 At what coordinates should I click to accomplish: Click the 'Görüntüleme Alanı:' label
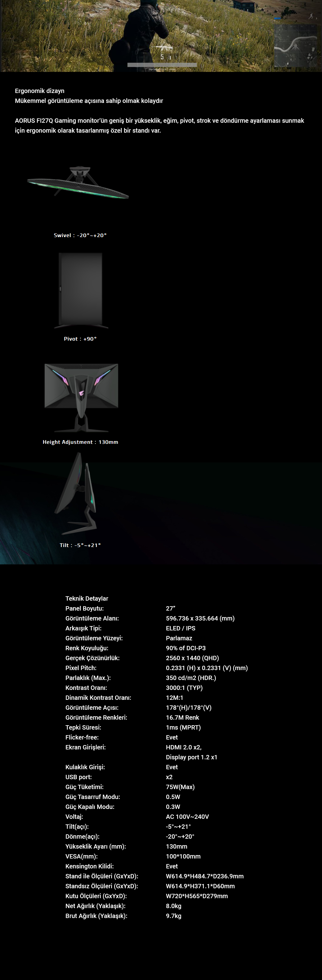[x=92, y=618]
